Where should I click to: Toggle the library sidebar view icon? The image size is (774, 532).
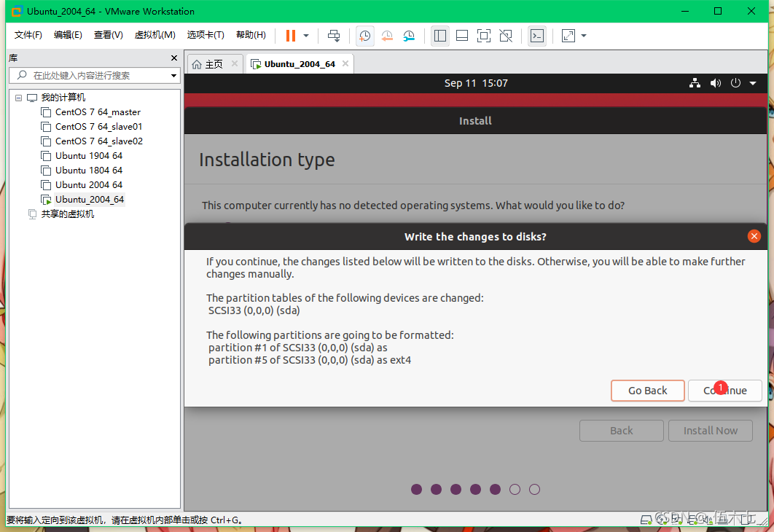point(439,36)
